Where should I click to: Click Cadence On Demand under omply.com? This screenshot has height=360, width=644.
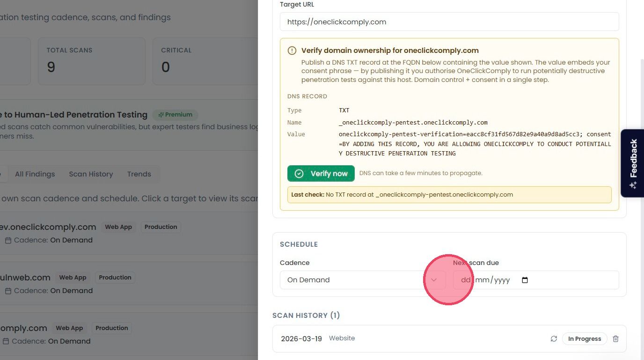coord(51,341)
